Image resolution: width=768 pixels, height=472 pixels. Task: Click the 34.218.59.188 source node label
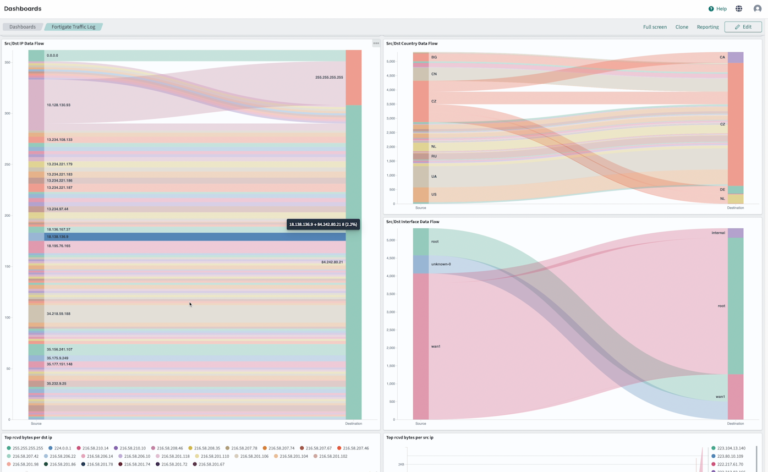point(58,313)
